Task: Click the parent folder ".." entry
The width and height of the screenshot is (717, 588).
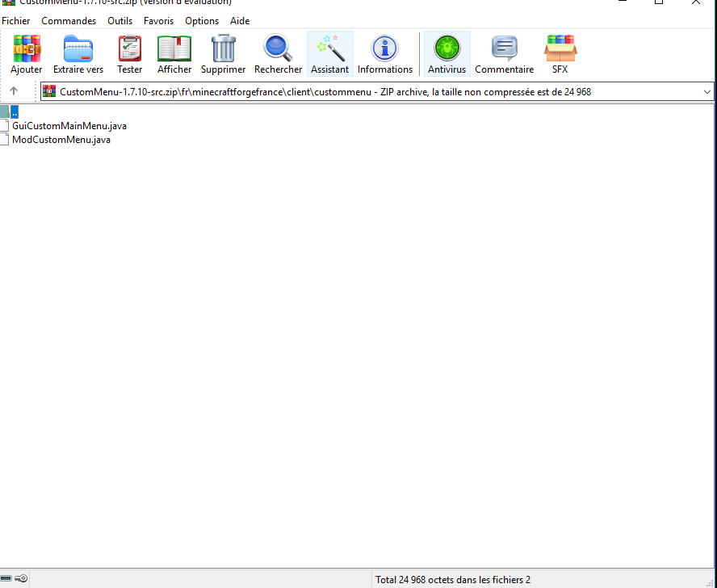Action: (x=14, y=112)
